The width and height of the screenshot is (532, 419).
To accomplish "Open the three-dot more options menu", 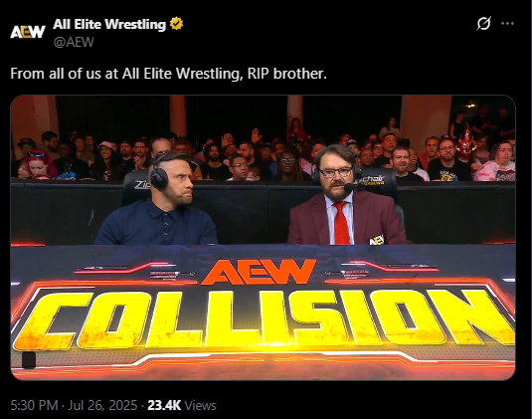I will [507, 24].
